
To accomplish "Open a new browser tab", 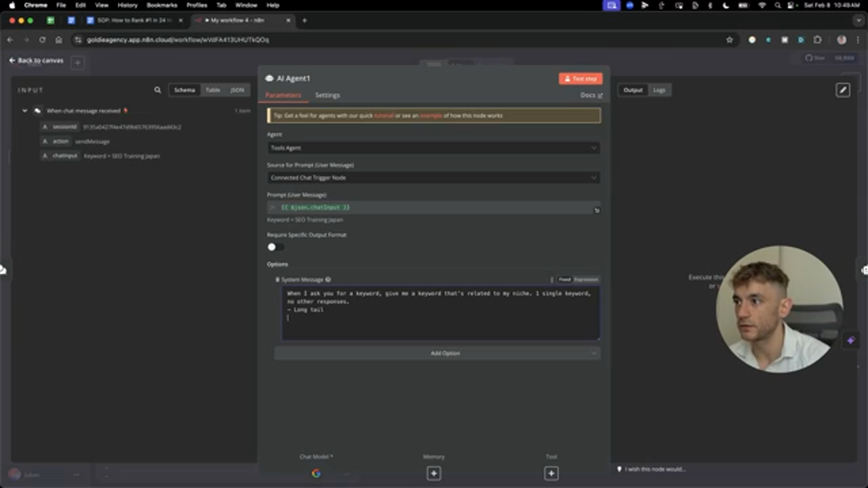I will (x=304, y=20).
